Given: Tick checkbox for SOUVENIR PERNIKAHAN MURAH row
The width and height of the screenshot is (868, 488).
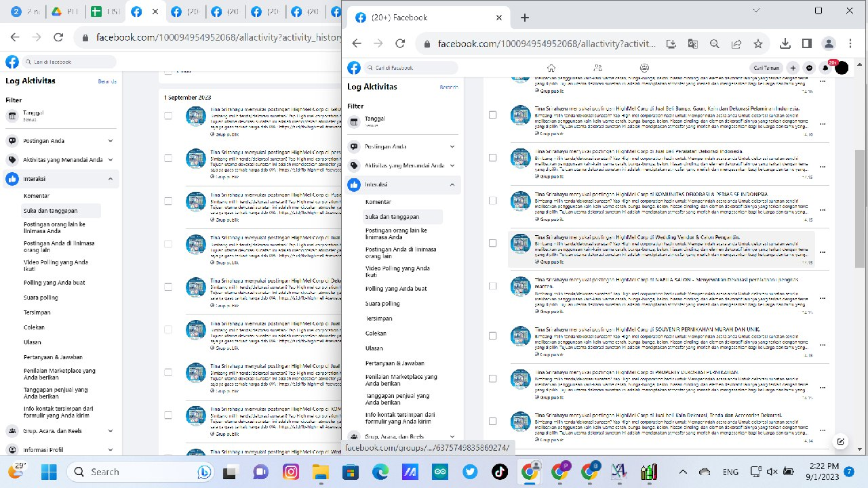Looking at the screenshot, I should point(492,336).
